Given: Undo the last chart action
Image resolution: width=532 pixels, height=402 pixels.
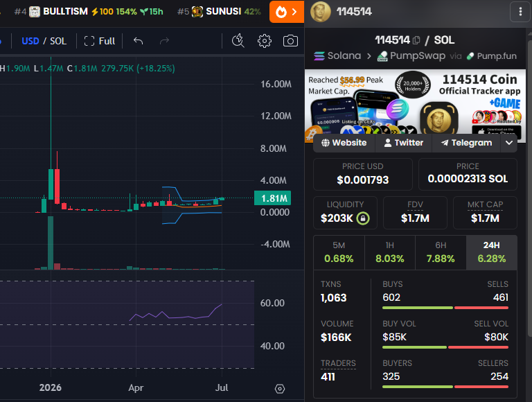Looking at the screenshot, I should (138, 41).
